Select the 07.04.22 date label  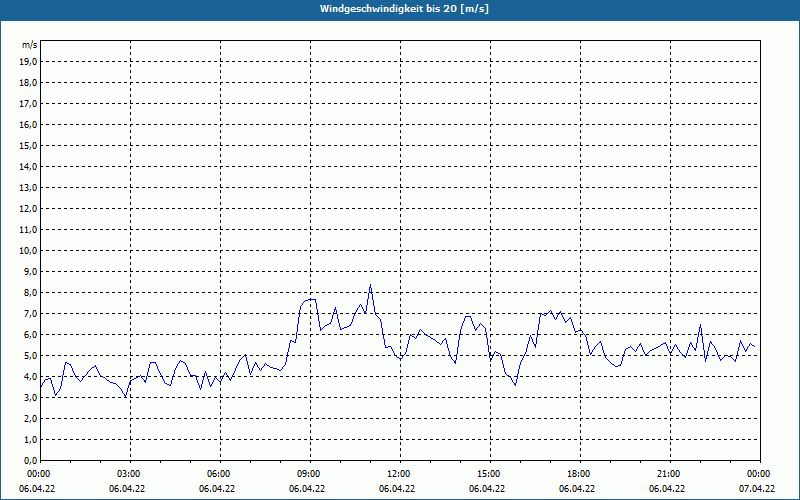[x=757, y=489]
